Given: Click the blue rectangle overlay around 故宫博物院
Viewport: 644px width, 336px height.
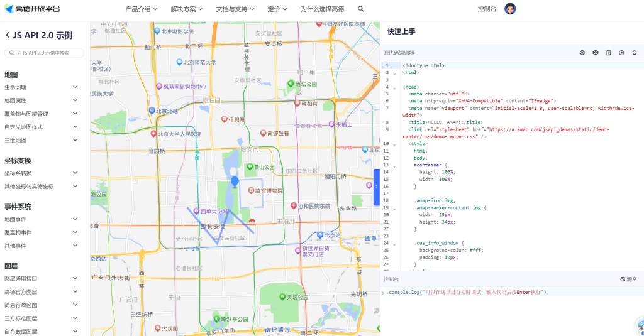Looking at the screenshot, I should point(251,193).
